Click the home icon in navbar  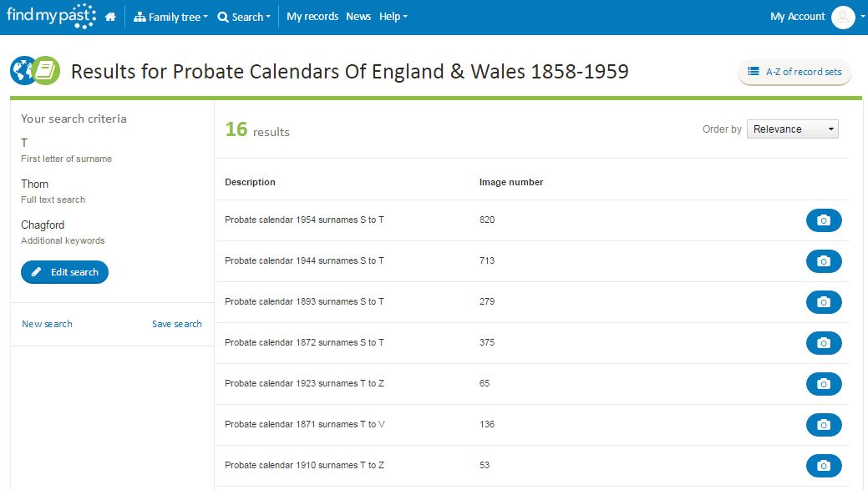(110, 17)
